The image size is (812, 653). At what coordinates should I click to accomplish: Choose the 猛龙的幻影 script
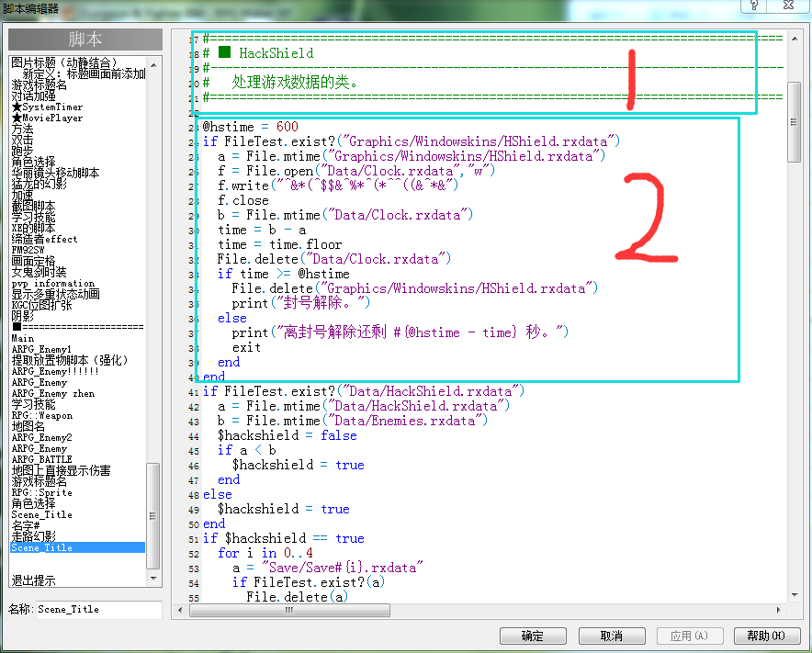pos(39,184)
